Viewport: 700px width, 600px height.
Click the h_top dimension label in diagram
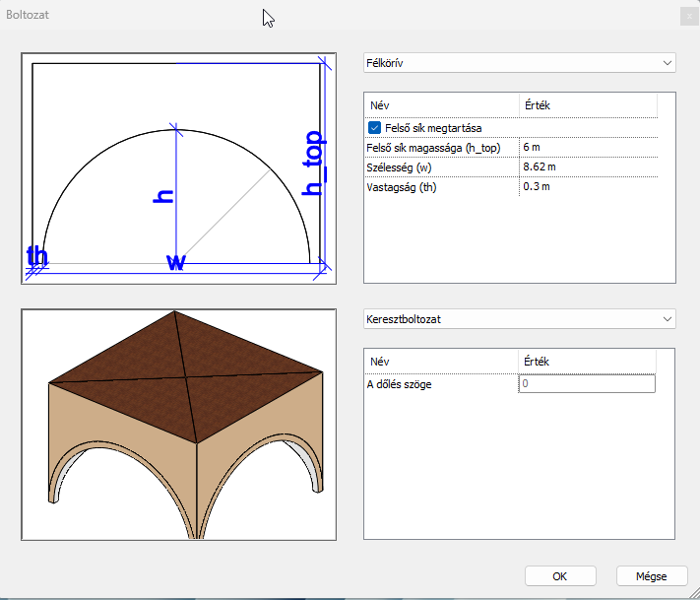point(313,163)
